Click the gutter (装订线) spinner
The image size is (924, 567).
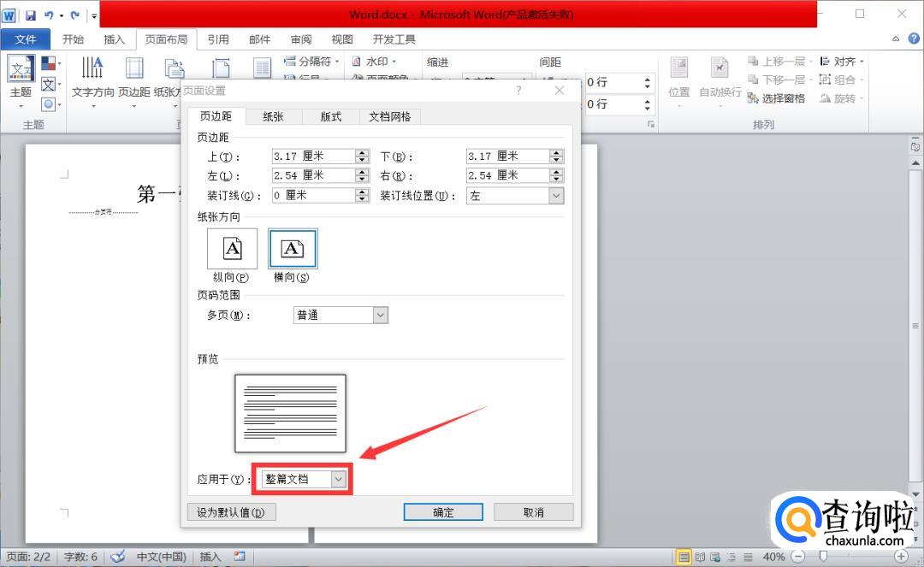pos(362,196)
